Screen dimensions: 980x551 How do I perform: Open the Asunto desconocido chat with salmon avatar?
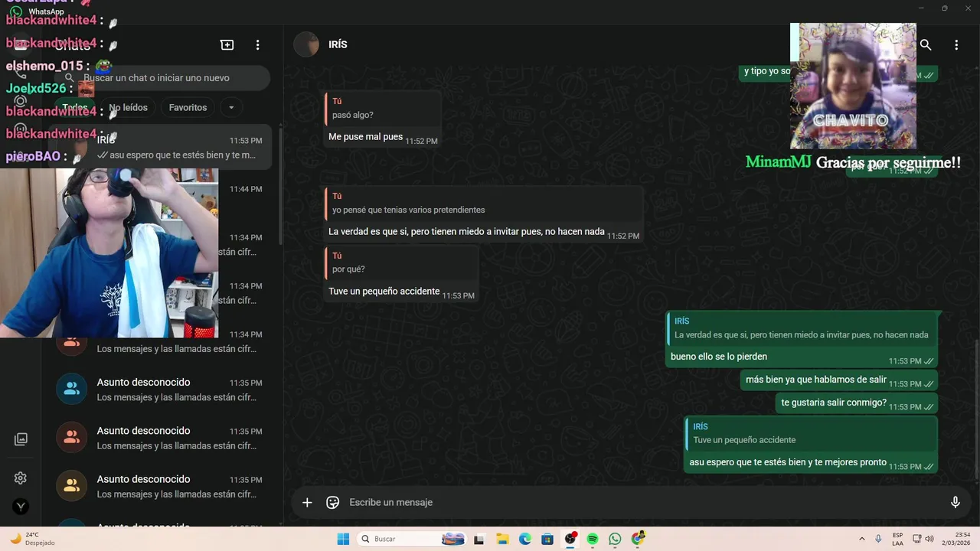[159, 437]
